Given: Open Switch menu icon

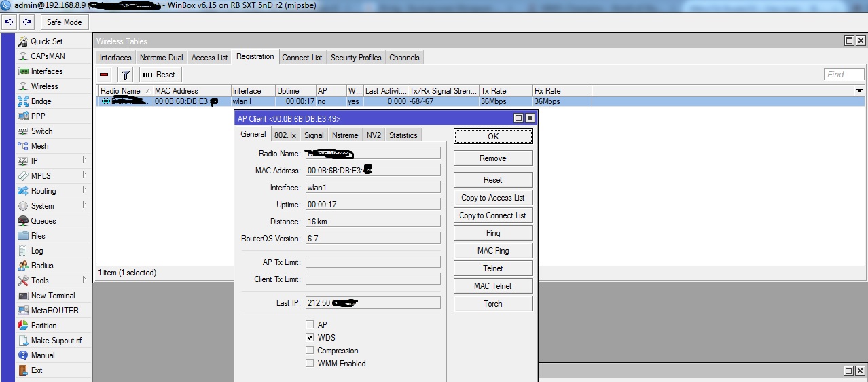Looking at the screenshot, I should pyautogui.click(x=24, y=131).
